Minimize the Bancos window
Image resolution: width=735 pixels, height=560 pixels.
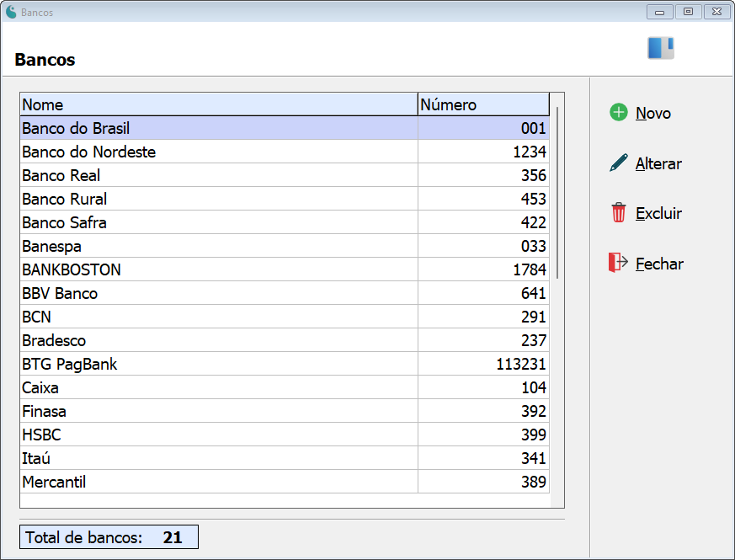tap(659, 12)
